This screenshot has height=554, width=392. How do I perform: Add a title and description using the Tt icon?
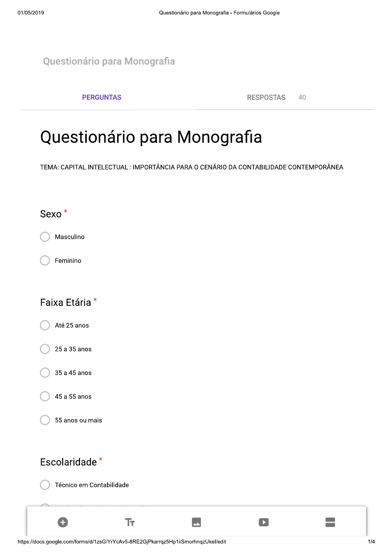click(130, 522)
